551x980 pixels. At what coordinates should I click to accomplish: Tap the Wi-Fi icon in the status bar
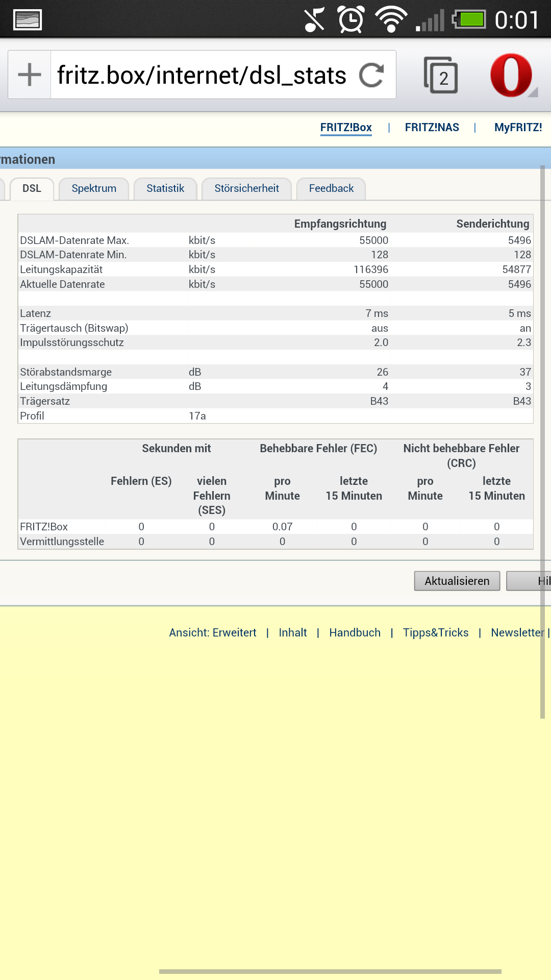(391, 20)
